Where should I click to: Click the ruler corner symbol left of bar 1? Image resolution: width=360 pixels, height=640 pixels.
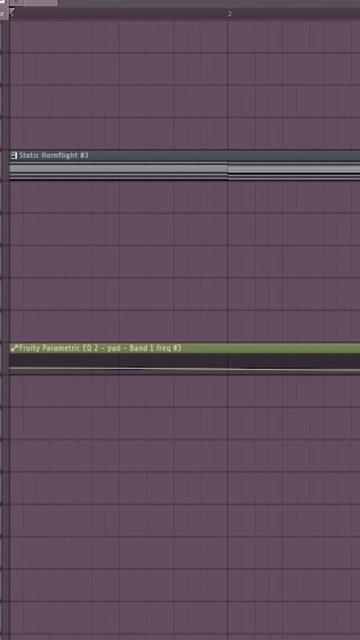(2, 14)
